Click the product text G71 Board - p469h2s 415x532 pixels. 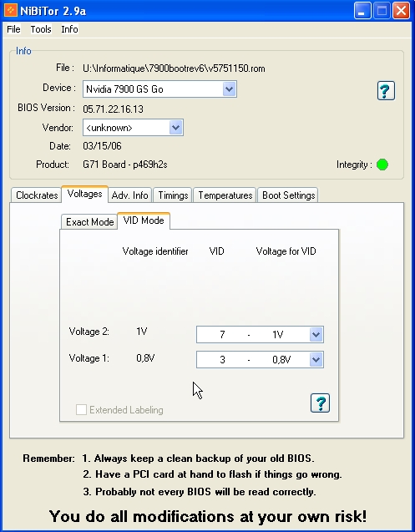point(125,165)
